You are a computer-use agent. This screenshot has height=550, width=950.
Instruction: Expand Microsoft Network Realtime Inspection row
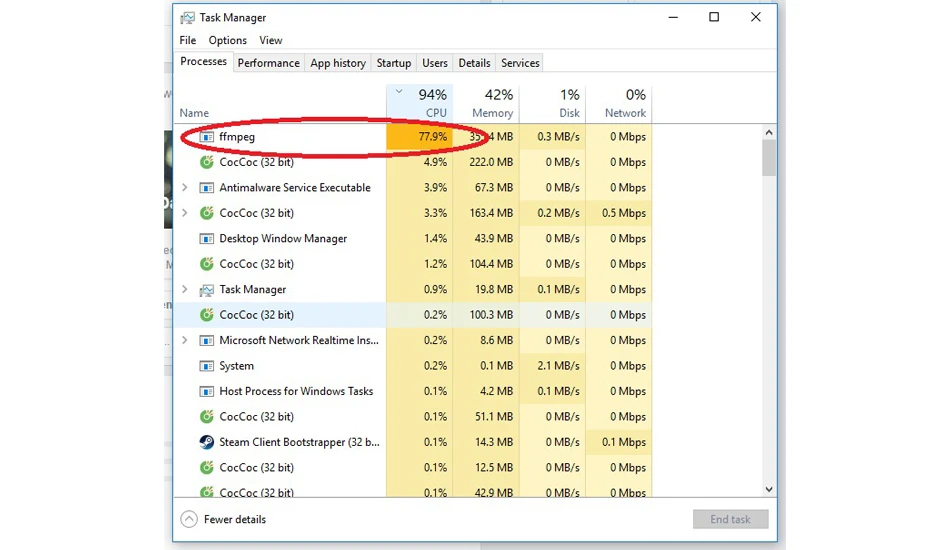pos(185,340)
